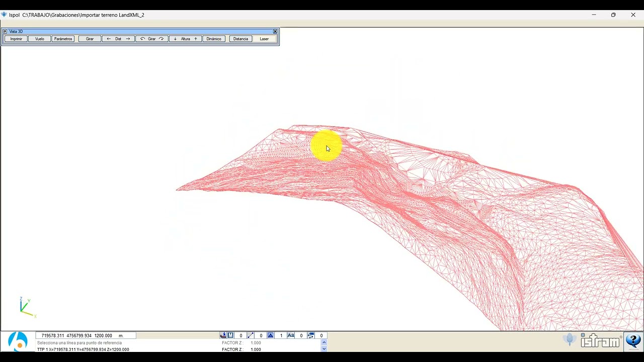Click the blue microphone-shaped icon
The width and height of the screenshot is (644, 362).
(570, 340)
